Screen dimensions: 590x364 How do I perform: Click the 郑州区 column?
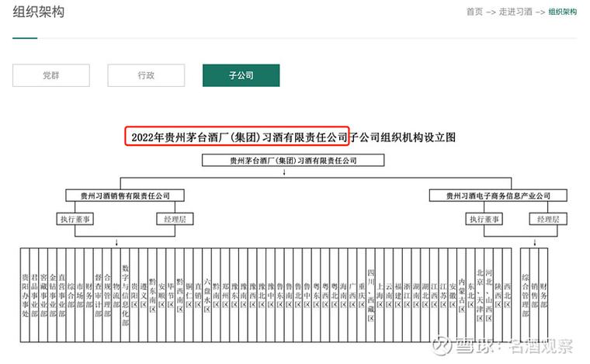click(x=225, y=295)
